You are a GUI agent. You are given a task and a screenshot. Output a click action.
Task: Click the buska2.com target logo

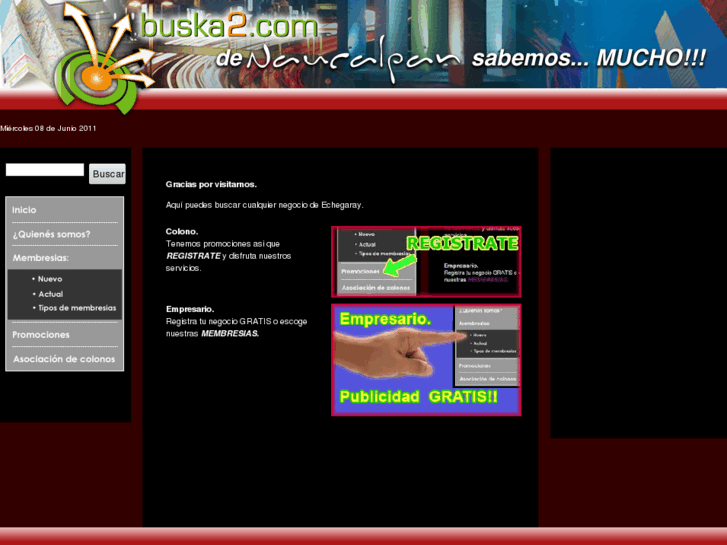click(x=104, y=58)
